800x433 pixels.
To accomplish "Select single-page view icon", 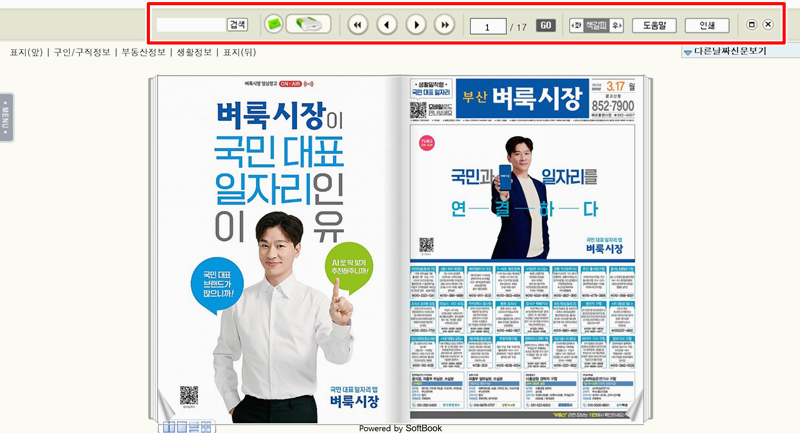I will point(182,427).
